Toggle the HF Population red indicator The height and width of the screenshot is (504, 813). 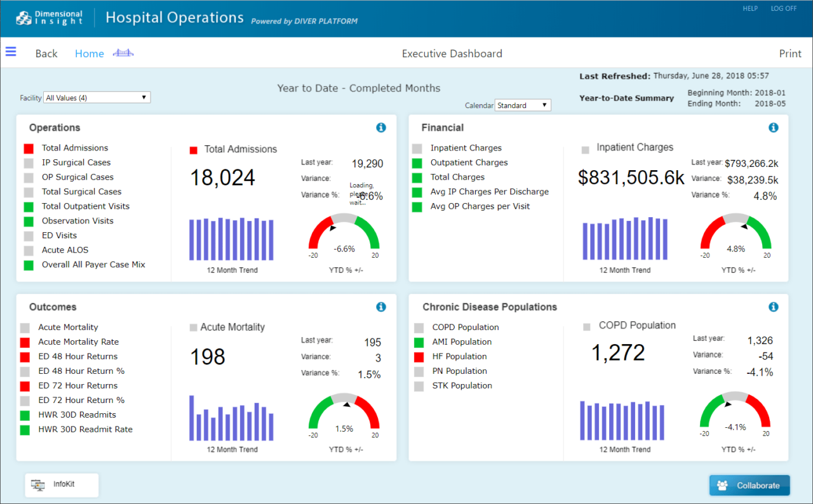coord(420,356)
